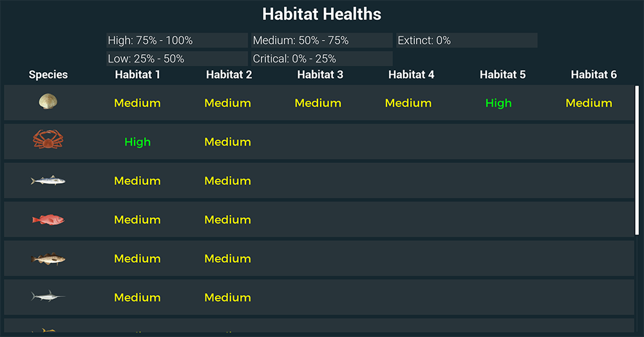Screen dimensions: 644x337
Task: Click the scallop species icon
Action: (48, 102)
